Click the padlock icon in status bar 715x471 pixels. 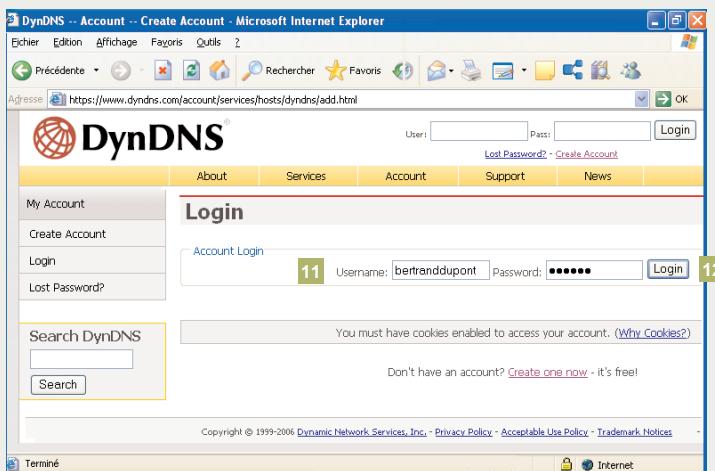click(566, 464)
